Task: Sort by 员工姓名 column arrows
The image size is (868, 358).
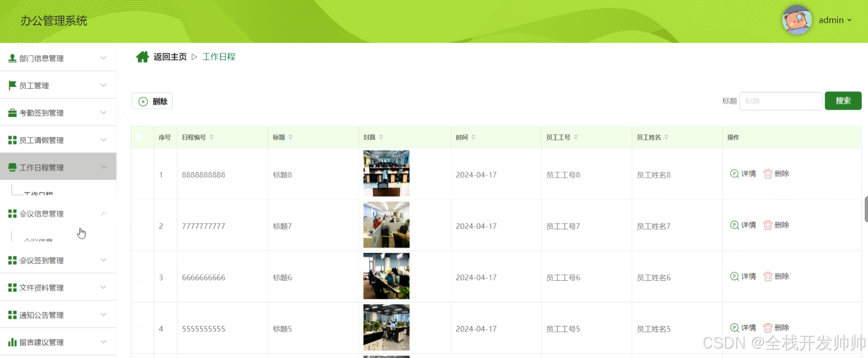Action: tap(667, 137)
